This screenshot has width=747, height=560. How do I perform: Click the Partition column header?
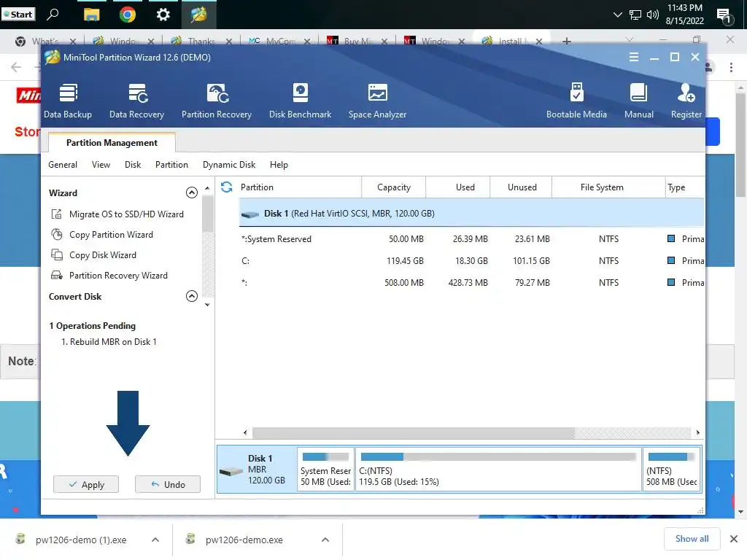click(299, 187)
